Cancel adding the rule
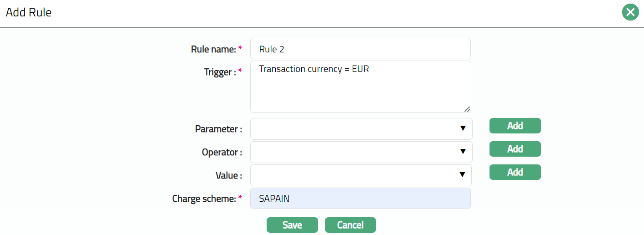Screen dimensions: 644x235 [x=350, y=225]
